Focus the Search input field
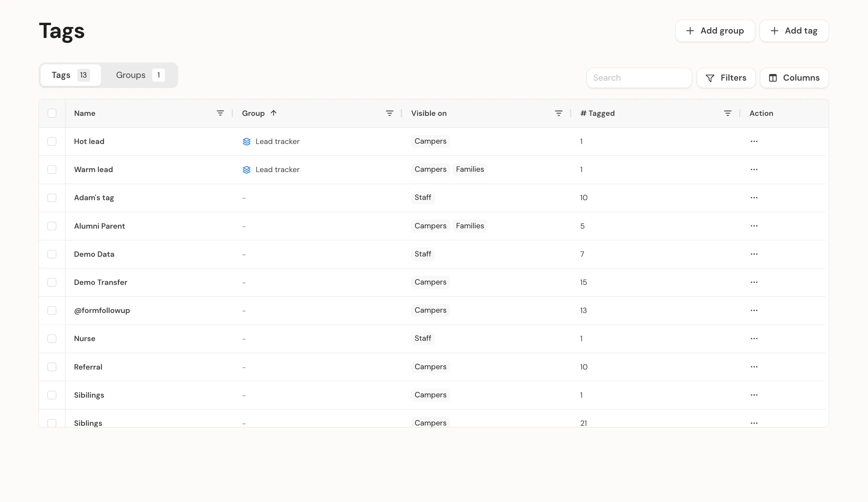The height and width of the screenshot is (502, 868). pos(639,78)
